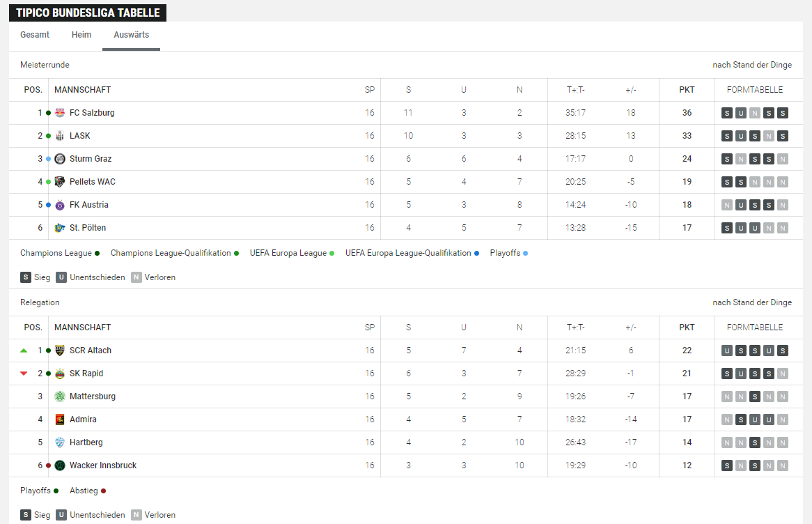
Task: Open the Hartberg team link
Action: [x=86, y=442]
